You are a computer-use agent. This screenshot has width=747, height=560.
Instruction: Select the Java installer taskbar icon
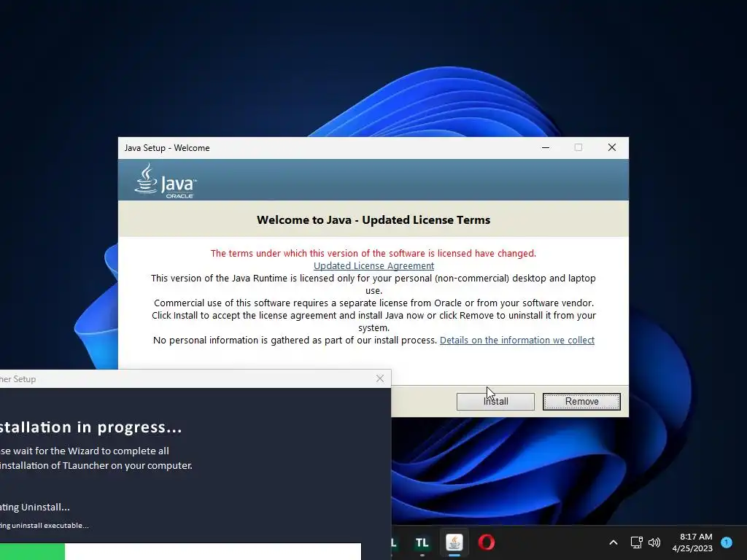[454, 542]
